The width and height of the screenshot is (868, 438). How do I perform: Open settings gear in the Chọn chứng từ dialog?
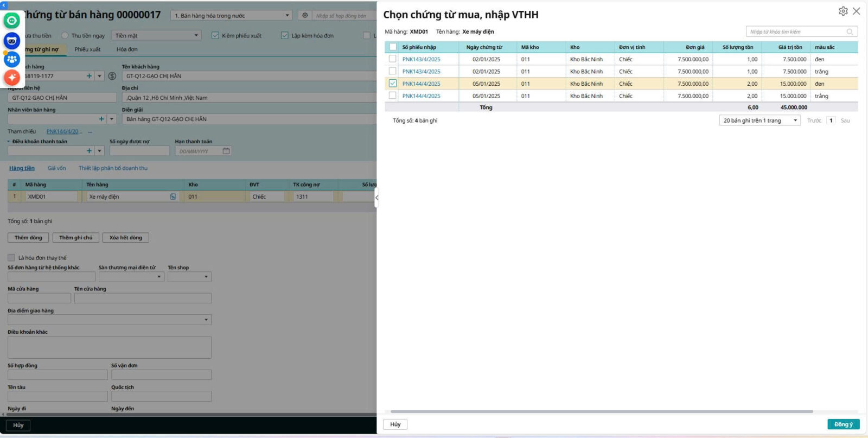[843, 11]
